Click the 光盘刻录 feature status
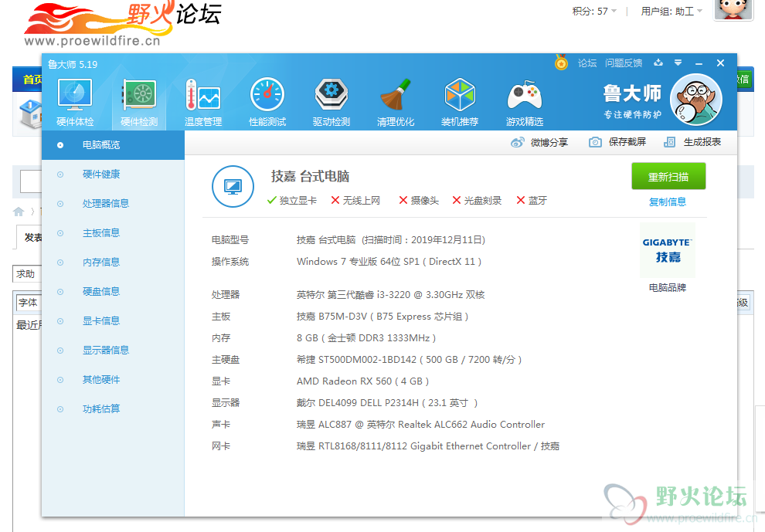Screen dimensions: 765x532 pyautogui.click(x=477, y=201)
